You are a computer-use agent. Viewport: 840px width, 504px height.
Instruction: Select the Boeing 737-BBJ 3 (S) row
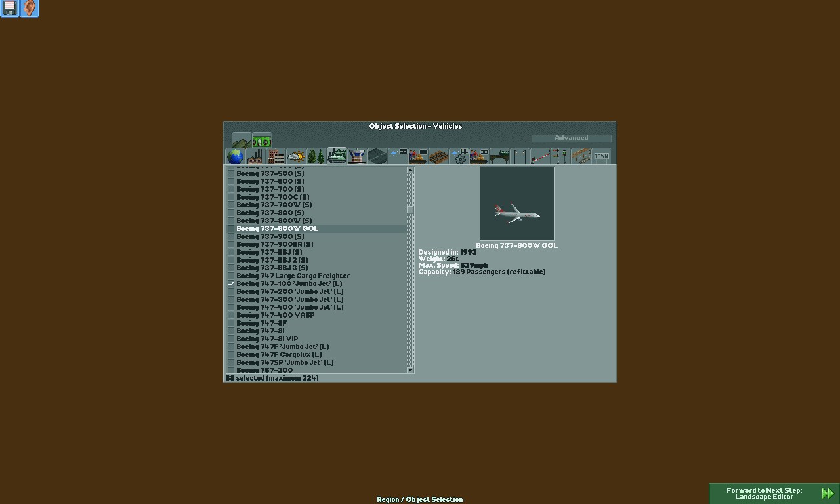tap(316, 268)
